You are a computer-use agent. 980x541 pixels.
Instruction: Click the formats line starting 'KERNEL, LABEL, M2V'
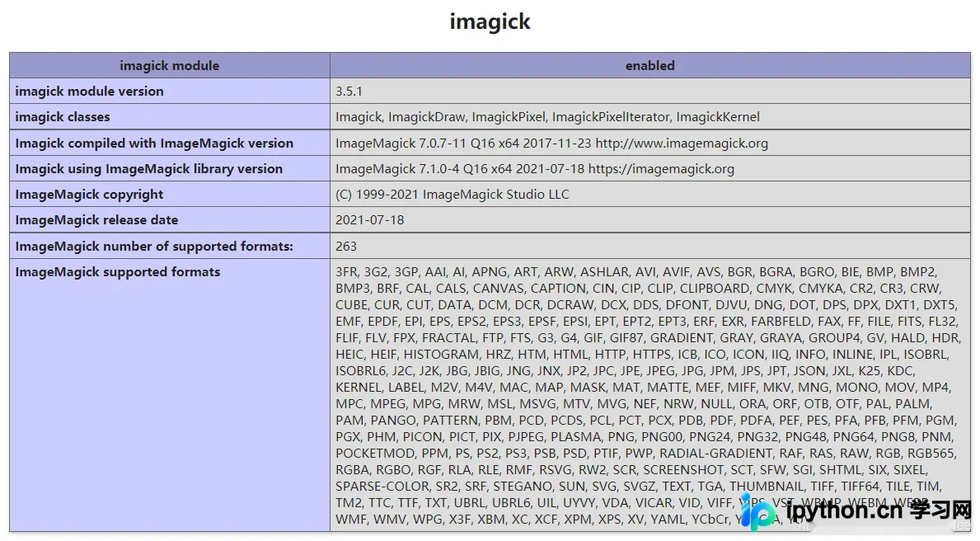tap(645, 387)
